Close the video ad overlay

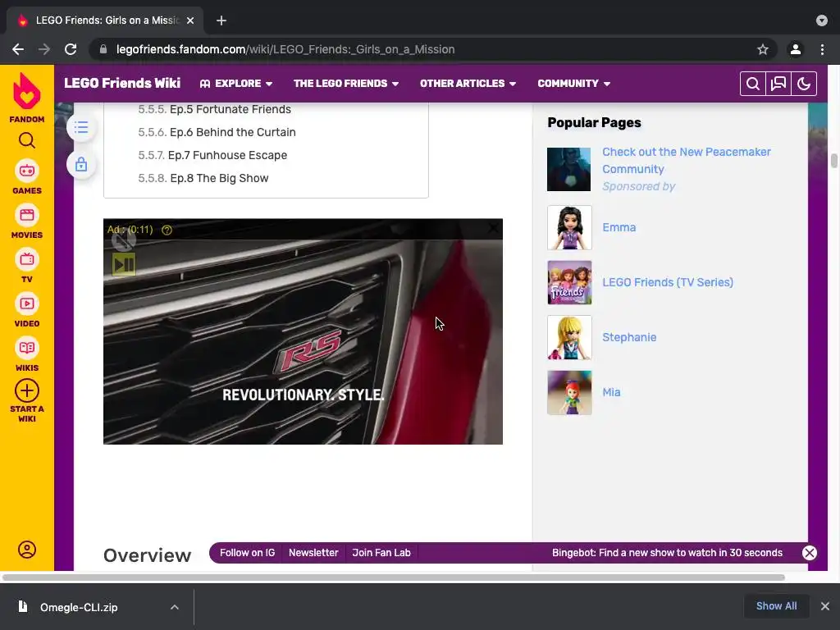click(x=493, y=229)
